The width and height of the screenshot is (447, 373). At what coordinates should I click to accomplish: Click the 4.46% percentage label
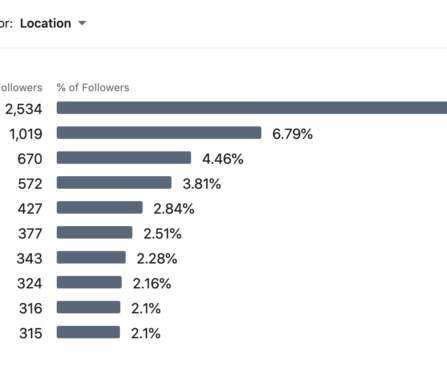click(x=223, y=159)
